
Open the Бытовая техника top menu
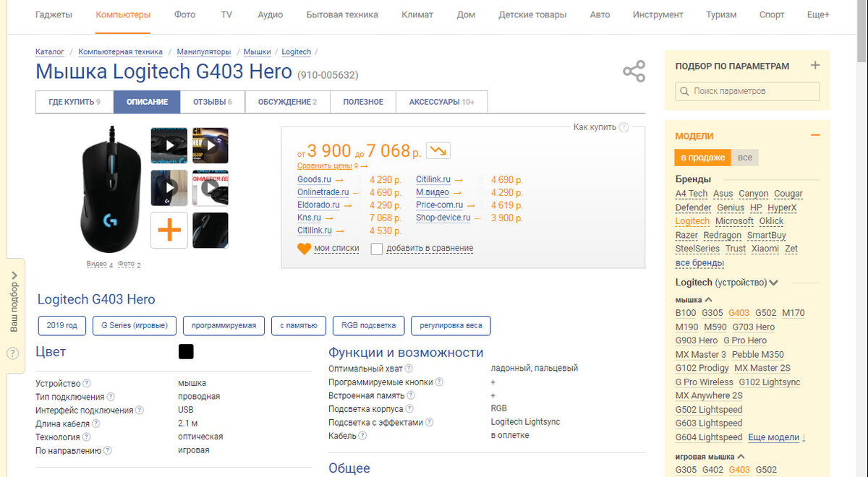342,14
